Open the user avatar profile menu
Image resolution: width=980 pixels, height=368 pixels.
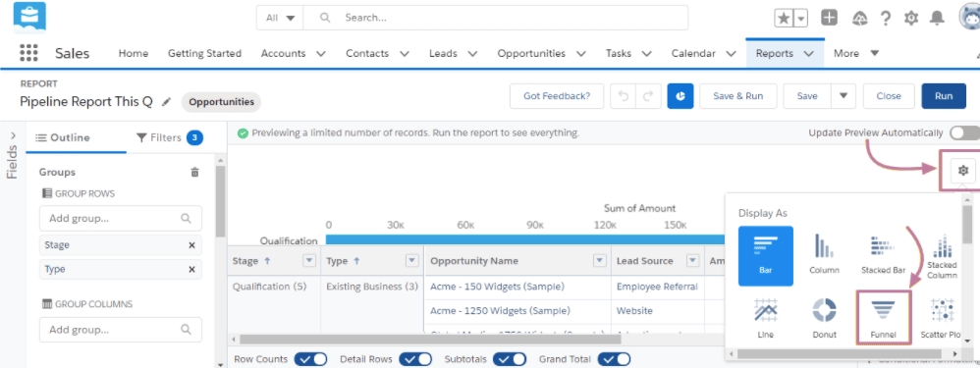[970, 18]
